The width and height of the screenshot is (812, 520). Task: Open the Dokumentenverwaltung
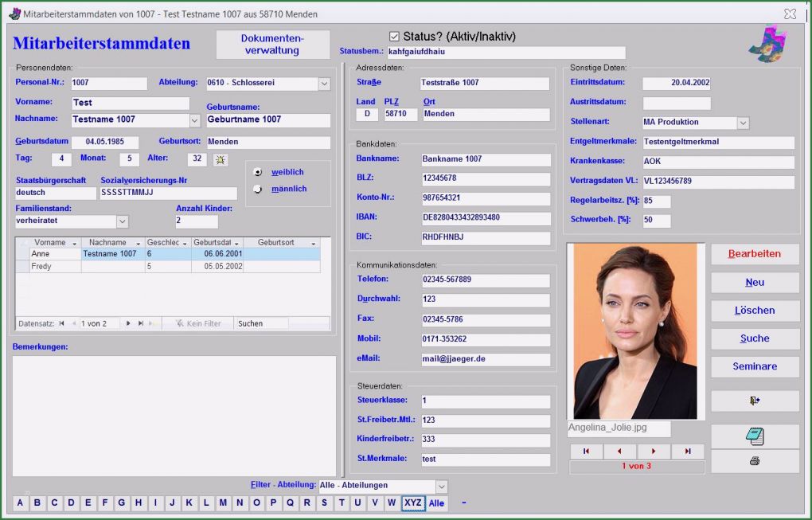pos(272,43)
